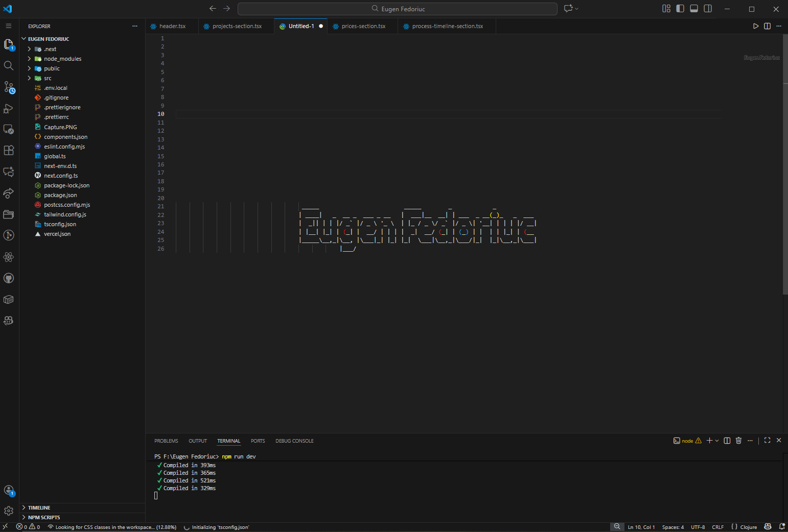Viewport: 788px width, 532px height.
Task: Click the Run file play icon
Action: [756, 26]
